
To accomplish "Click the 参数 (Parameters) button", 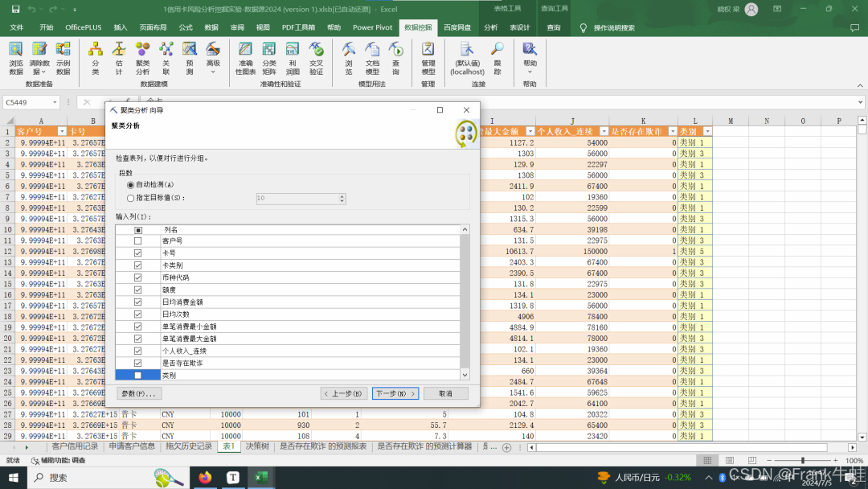I will coord(138,394).
